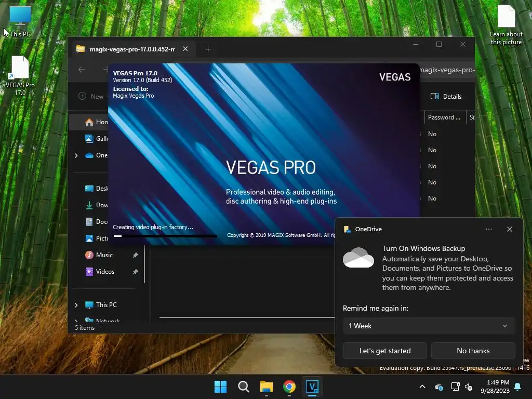The image size is (532, 399).
Task: Go back in File Explorer
Action: click(82, 70)
